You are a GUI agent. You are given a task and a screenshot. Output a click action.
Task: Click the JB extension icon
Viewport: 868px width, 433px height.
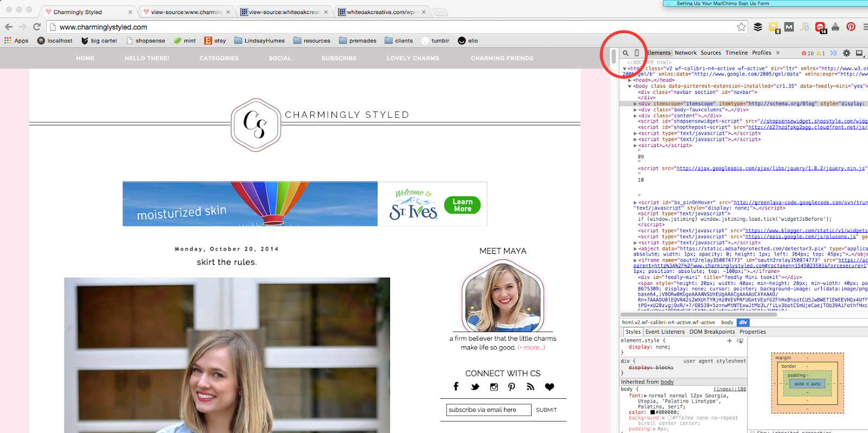point(805,27)
